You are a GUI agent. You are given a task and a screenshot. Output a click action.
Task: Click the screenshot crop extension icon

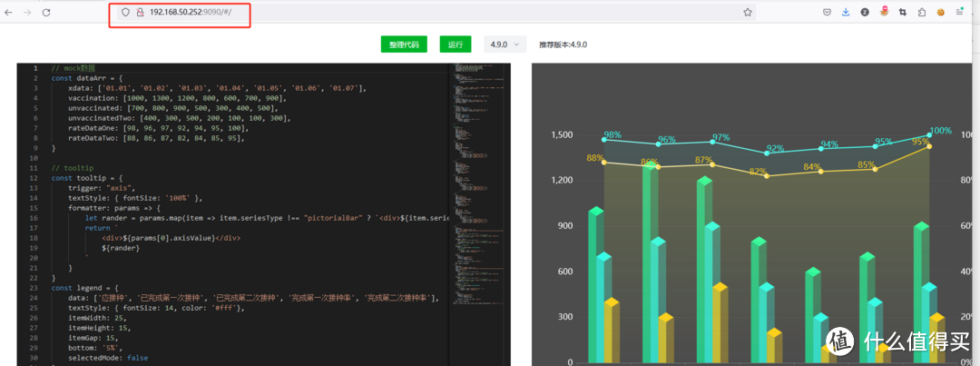[903, 13]
